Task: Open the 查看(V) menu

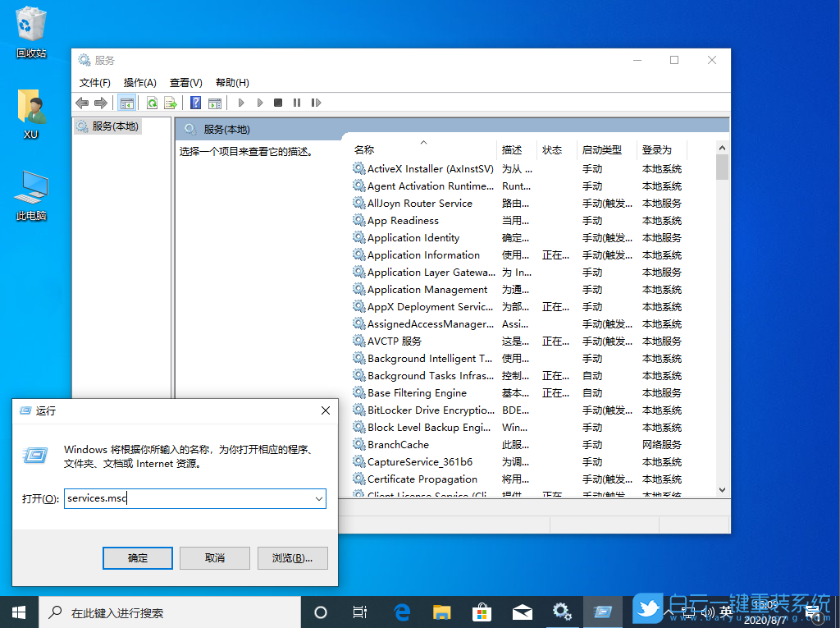Action: 185,82
